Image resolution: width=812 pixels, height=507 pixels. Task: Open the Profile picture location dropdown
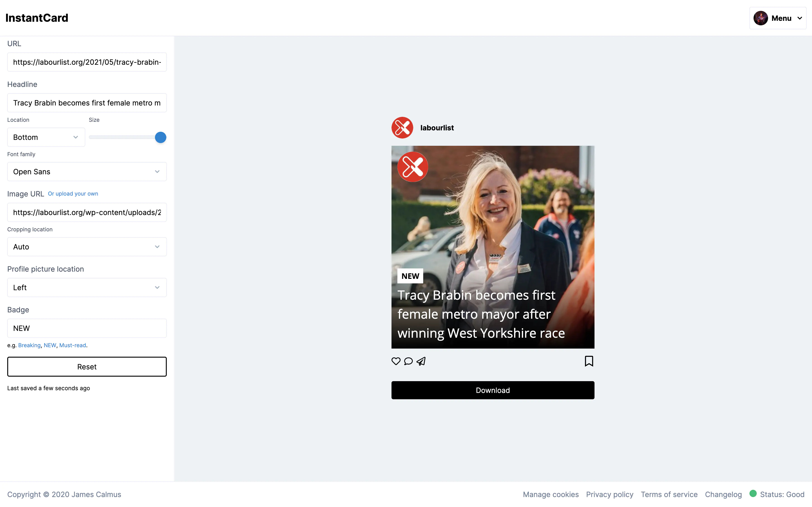(x=87, y=287)
